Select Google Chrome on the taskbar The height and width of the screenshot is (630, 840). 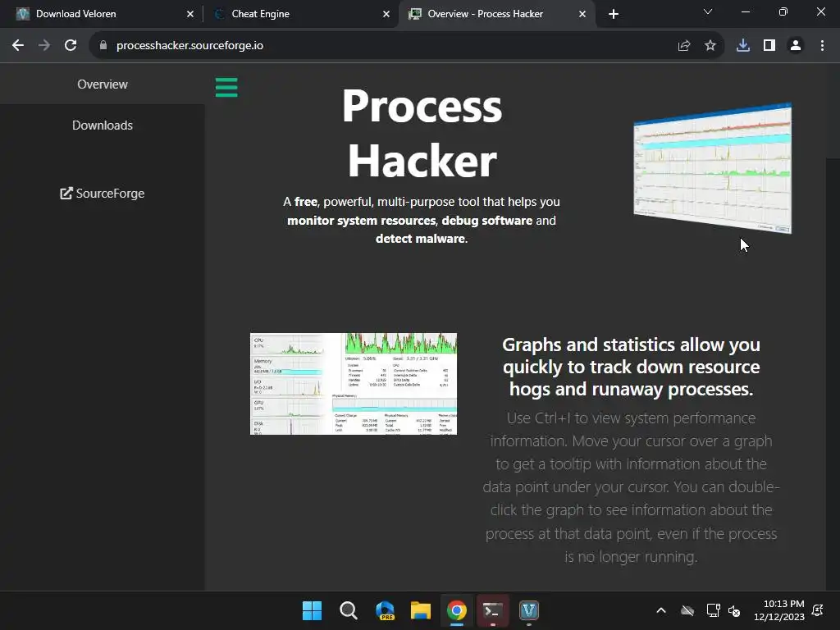[x=457, y=610]
